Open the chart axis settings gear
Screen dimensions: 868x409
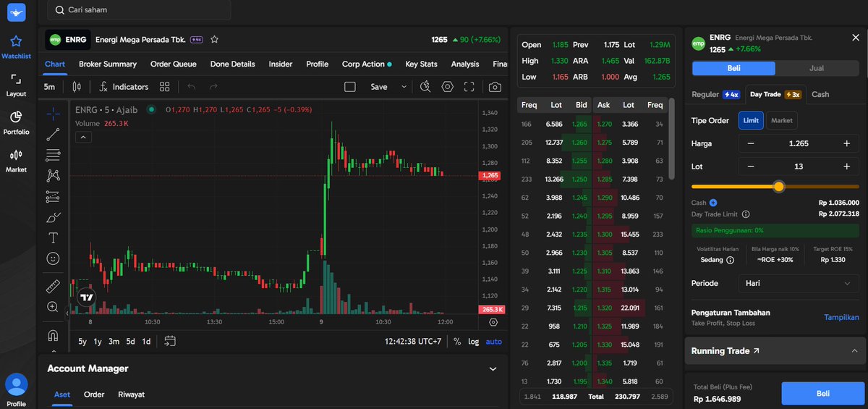point(493,322)
